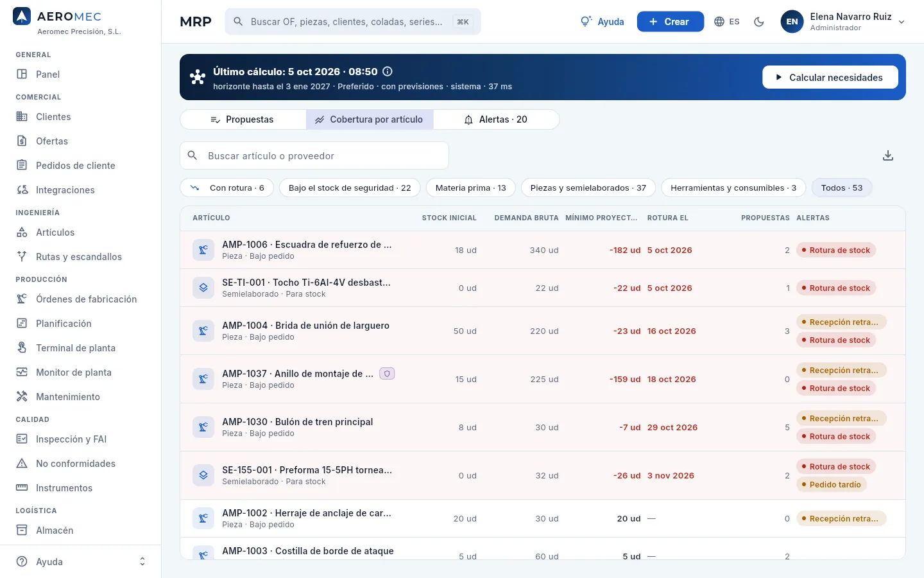Open Almacén in Logística
This screenshot has height=578, width=924.
point(80,530)
